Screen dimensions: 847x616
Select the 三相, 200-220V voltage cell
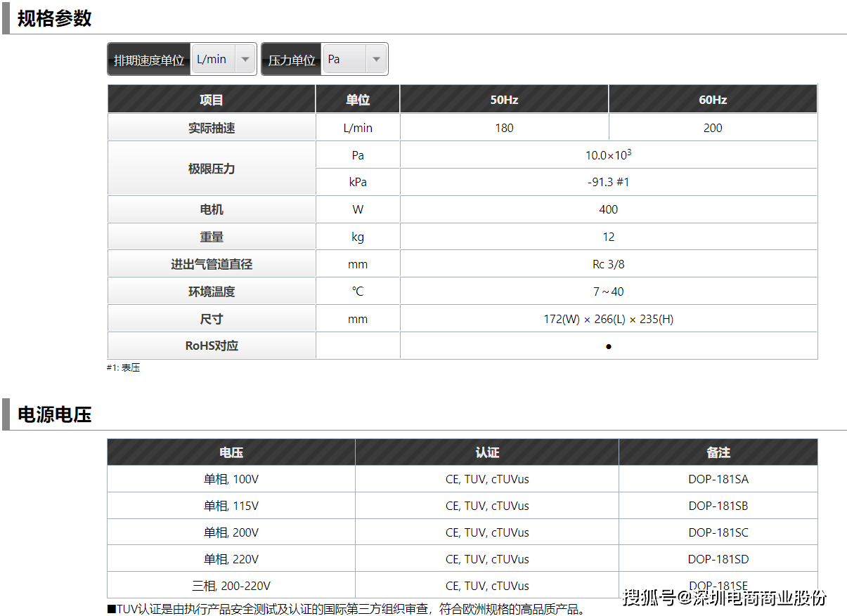point(231,586)
